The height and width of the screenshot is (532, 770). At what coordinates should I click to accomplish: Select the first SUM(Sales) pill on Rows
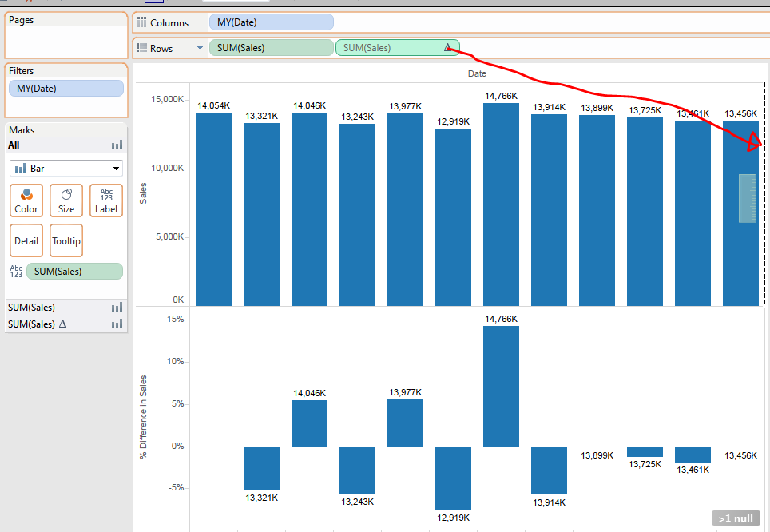pyautogui.click(x=271, y=48)
